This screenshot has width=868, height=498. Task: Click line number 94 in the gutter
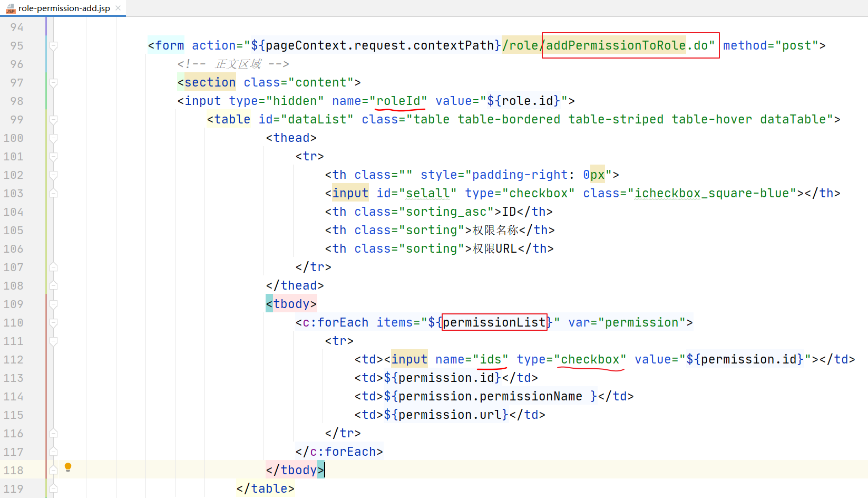pyautogui.click(x=17, y=27)
